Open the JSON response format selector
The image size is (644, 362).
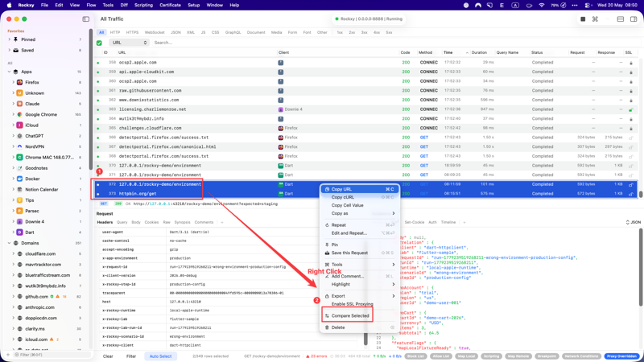click(x=633, y=223)
